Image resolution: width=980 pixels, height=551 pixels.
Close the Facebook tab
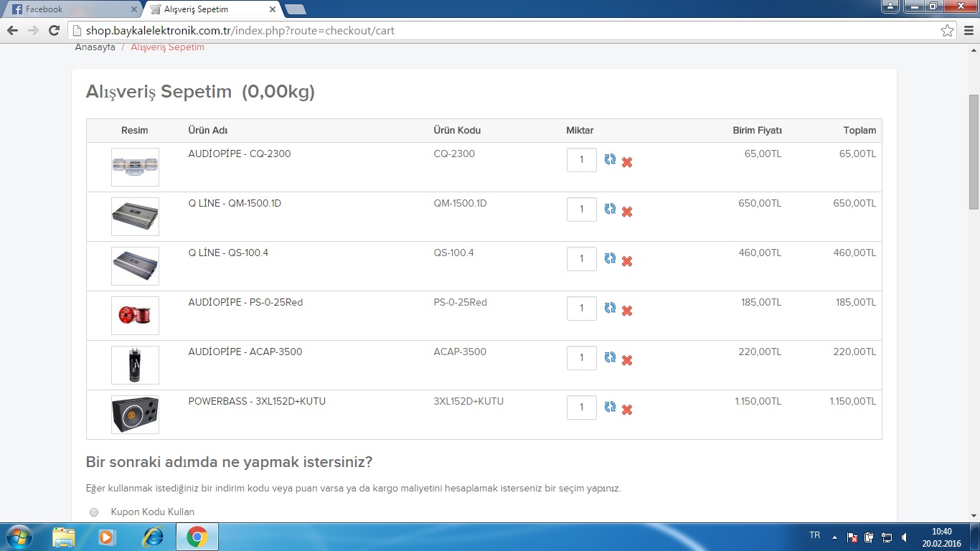tap(134, 9)
